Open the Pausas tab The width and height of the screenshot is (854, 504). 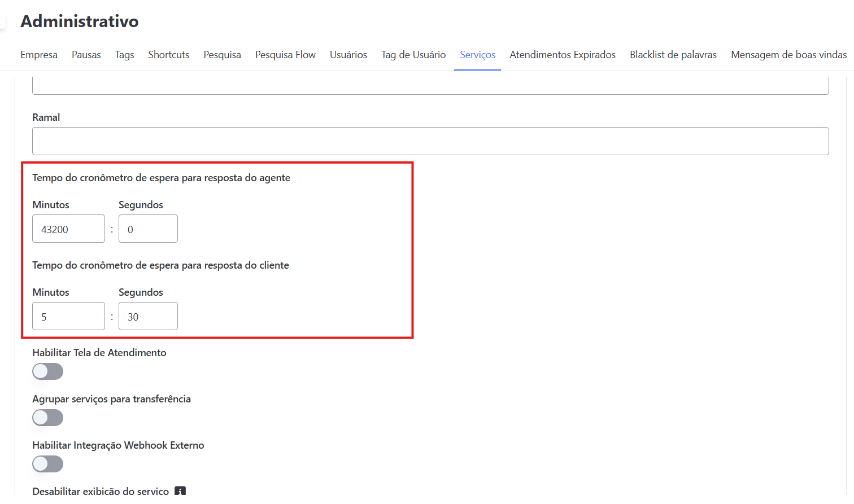[x=86, y=54]
